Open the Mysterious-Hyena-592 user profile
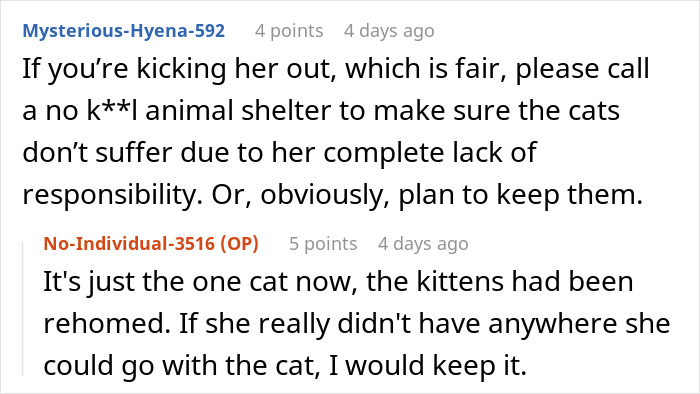Image resolution: width=700 pixels, height=394 pixels. 124,31
